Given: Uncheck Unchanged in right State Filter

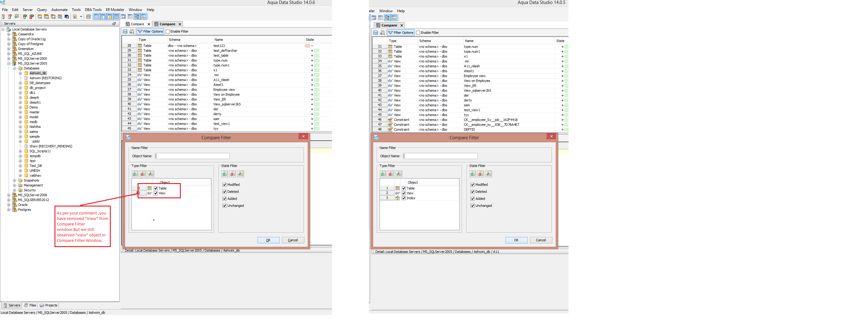Looking at the screenshot, I should [472, 206].
